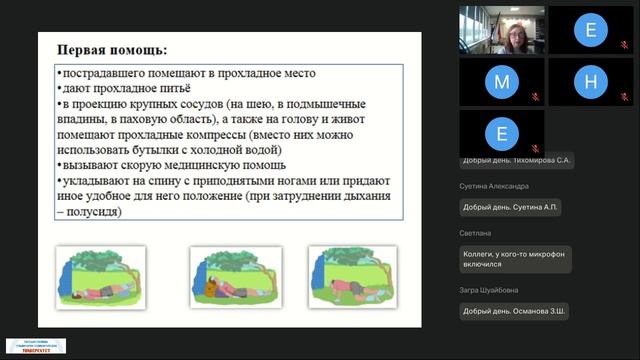Click chat message 'Добрый день. Суетина А.П.'
The width and height of the screenshot is (640, 360).
[510, 207]
